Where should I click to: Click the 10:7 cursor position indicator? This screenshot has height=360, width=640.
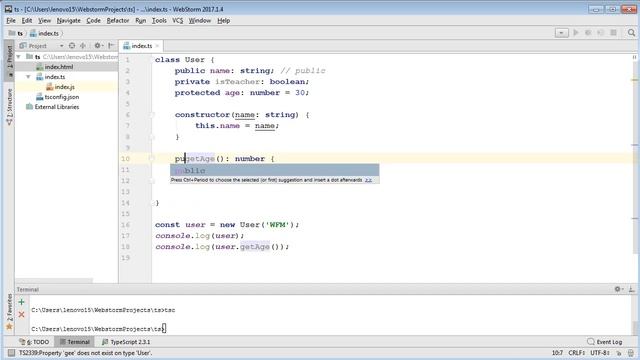point(557,353)
